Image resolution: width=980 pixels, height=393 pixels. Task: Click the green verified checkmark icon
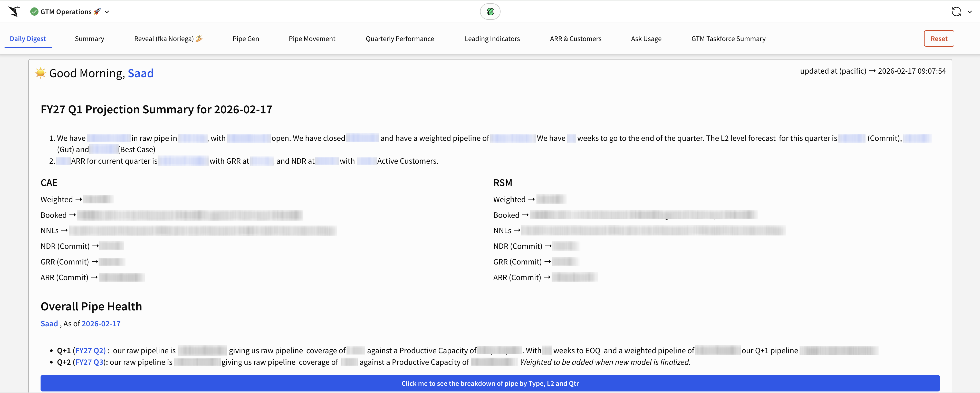click(x=34, y=12)
